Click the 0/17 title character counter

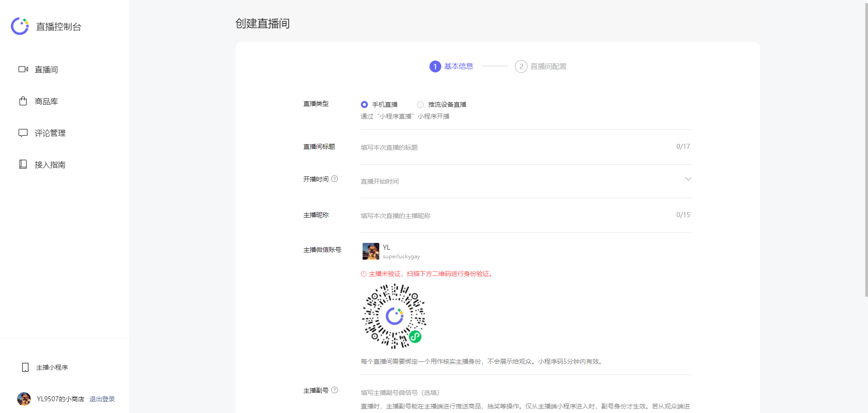tap(683, 147)
